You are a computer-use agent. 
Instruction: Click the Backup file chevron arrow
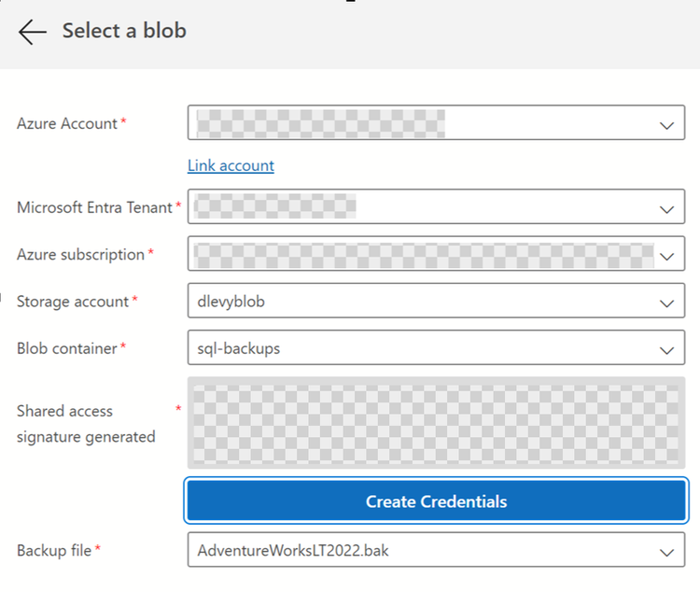click(666, 552)
